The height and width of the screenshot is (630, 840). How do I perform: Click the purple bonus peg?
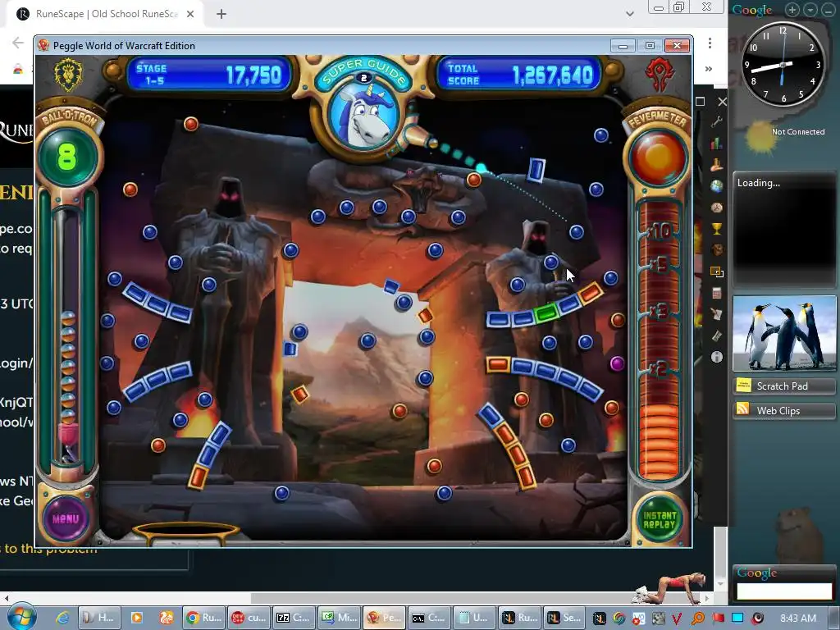pyautogui.click(x=617, y=363)
